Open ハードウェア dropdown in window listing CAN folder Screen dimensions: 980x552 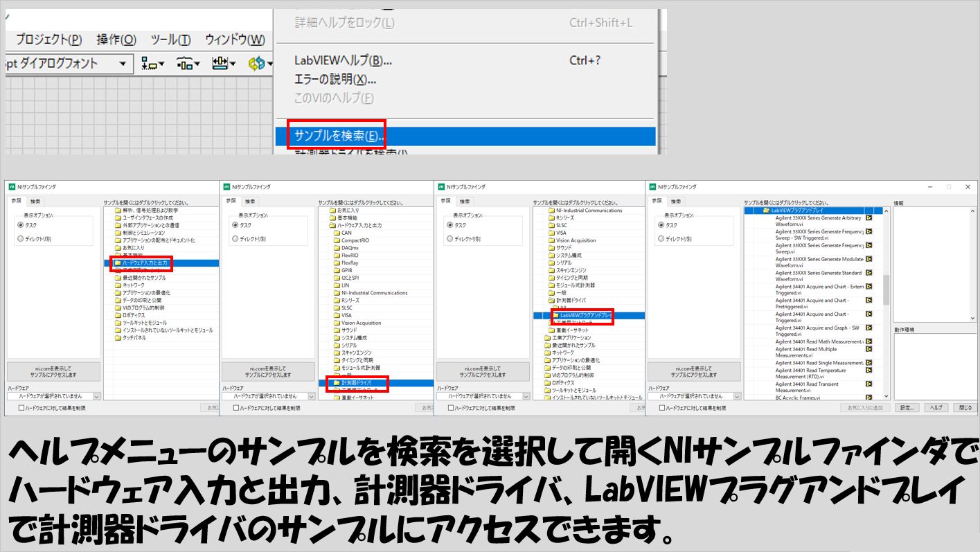(269, 396)
